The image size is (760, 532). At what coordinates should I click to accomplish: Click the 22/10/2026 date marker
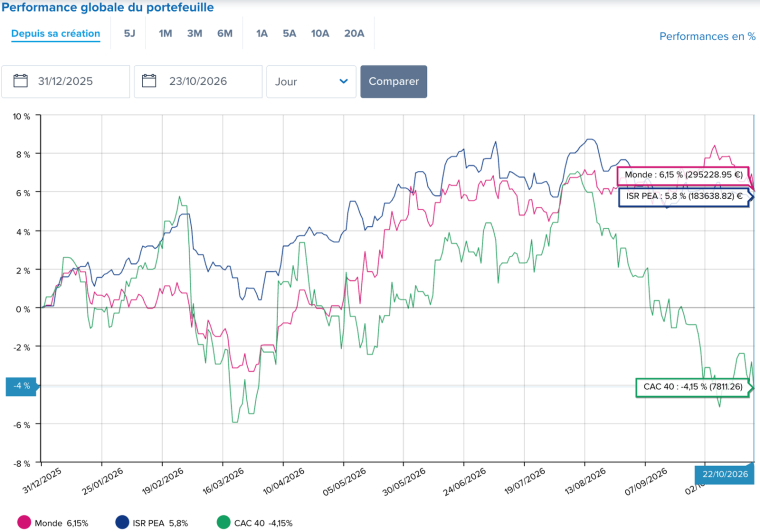coord(725,474)
